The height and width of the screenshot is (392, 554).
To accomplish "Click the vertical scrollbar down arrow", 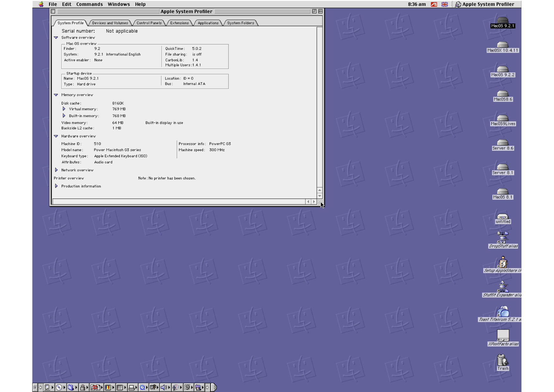I will 320,196.
